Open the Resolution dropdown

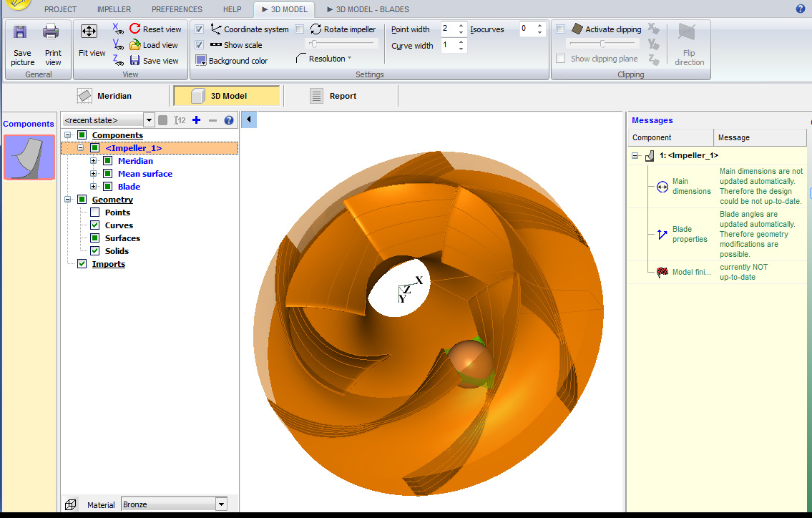click(x=330, y=59)
